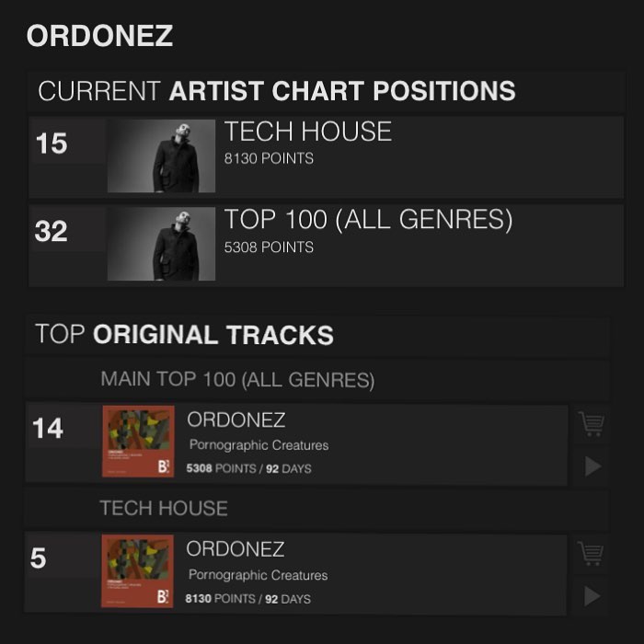The width and height of the screenshot is (644, 644).
Task: Open Pornographic Creatures title in Main Top 100
Action: 259,445
